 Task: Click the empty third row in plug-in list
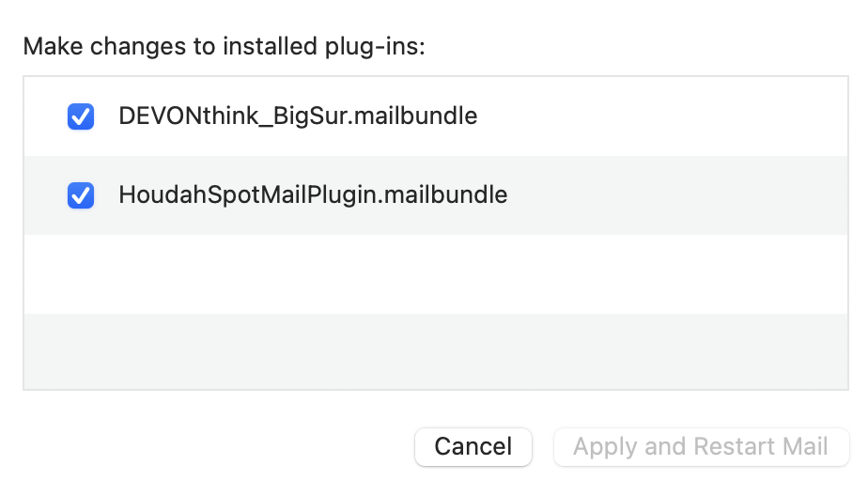434,273
